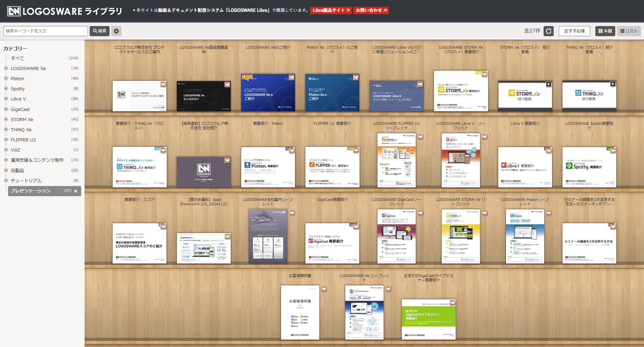Click play icon on STORM Xe 紹介動画

point(549,84)
